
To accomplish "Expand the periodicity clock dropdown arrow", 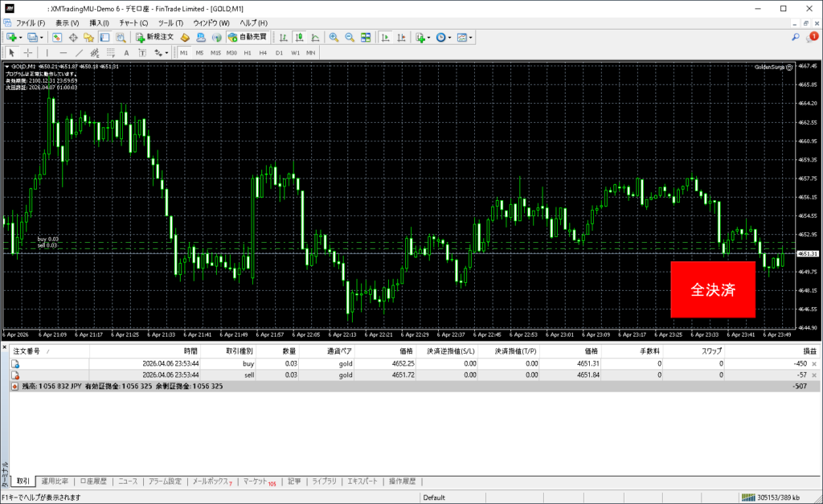I will 451,37.
